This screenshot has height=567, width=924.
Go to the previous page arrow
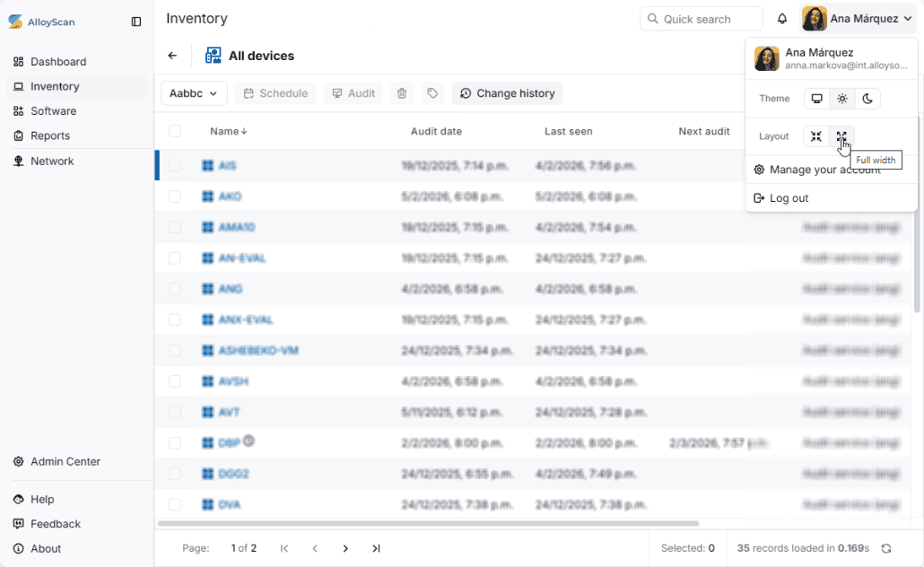tap(315, 548)
